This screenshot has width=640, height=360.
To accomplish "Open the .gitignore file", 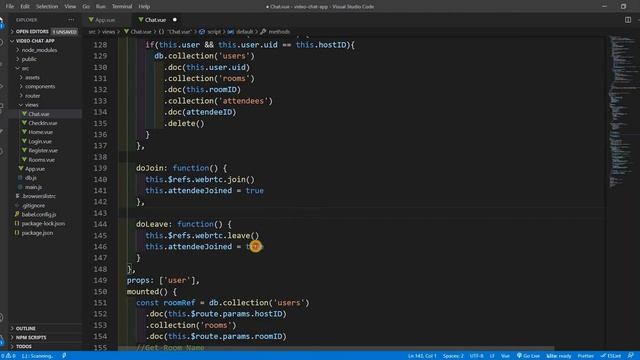I will pyautogui.click(x=33, y=205).
